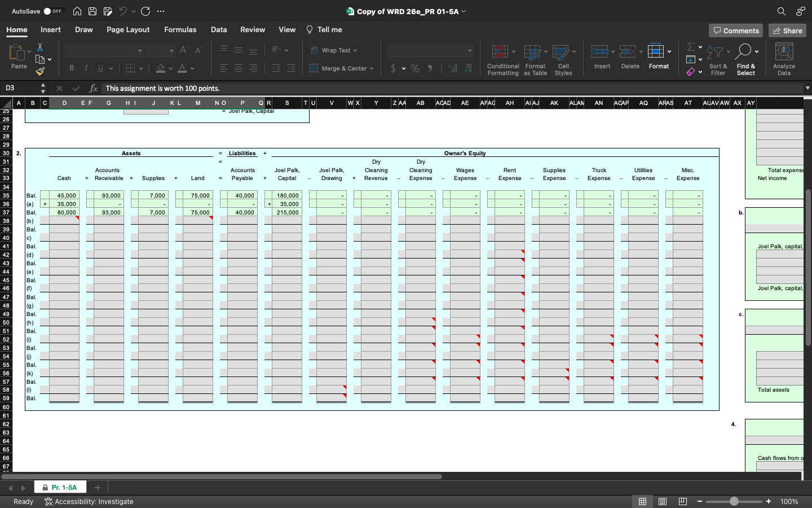Screen dimensions: 812x508
Task: Click the Save icon
Action: (x=92, y=11)
